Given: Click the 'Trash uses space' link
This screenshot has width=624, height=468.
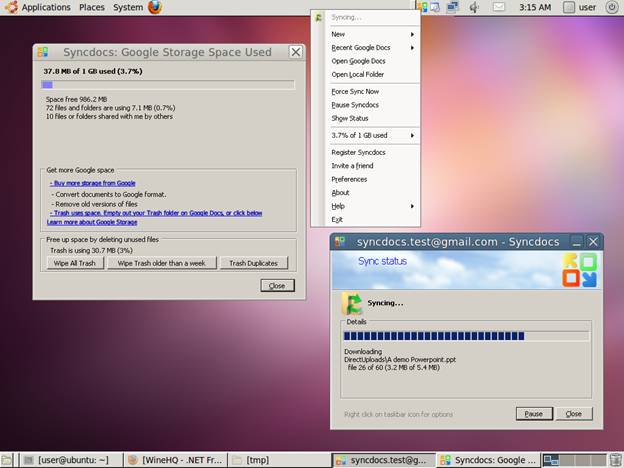Looking at the screenshot, I should (x=156, y=213).
